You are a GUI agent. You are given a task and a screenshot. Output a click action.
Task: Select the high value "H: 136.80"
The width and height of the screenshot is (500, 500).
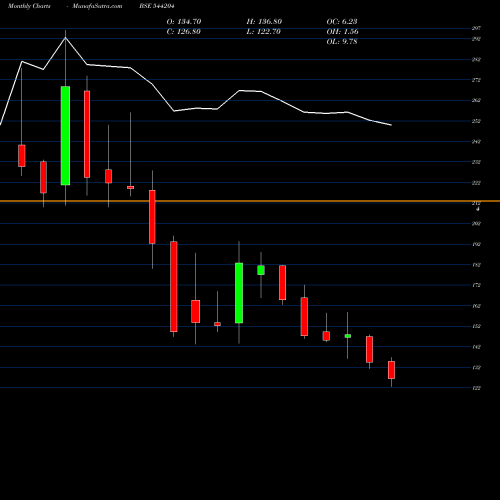pyautogui.click(x=264, y=22)
